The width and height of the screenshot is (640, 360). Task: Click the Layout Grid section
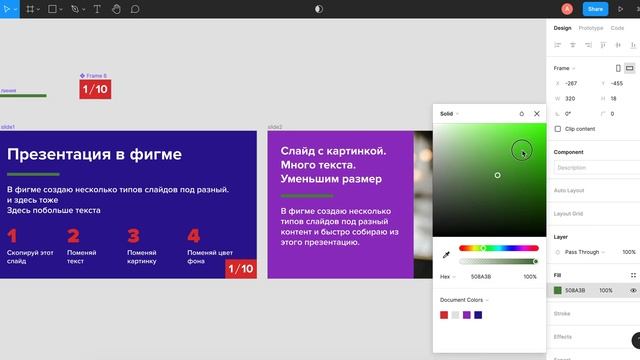(568, 214)
